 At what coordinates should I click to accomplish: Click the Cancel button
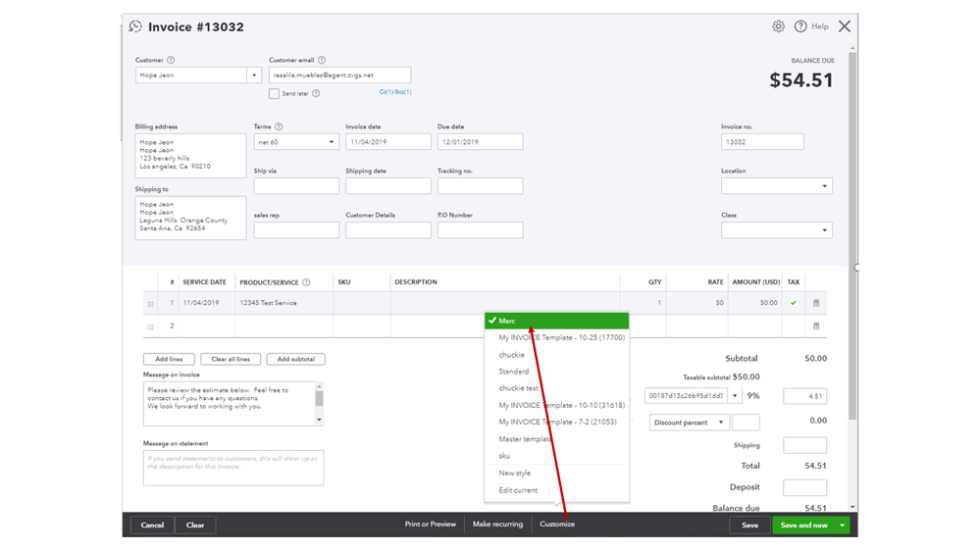tap(152, 526)
